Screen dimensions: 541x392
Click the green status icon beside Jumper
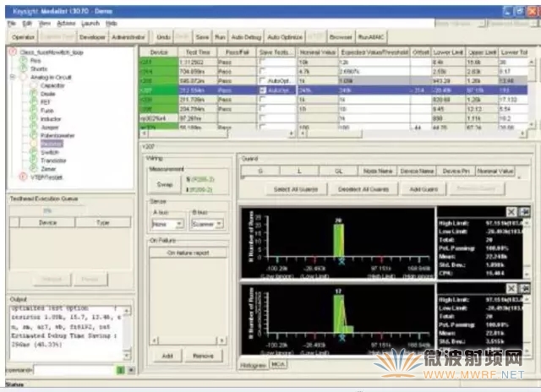[34, 127]
